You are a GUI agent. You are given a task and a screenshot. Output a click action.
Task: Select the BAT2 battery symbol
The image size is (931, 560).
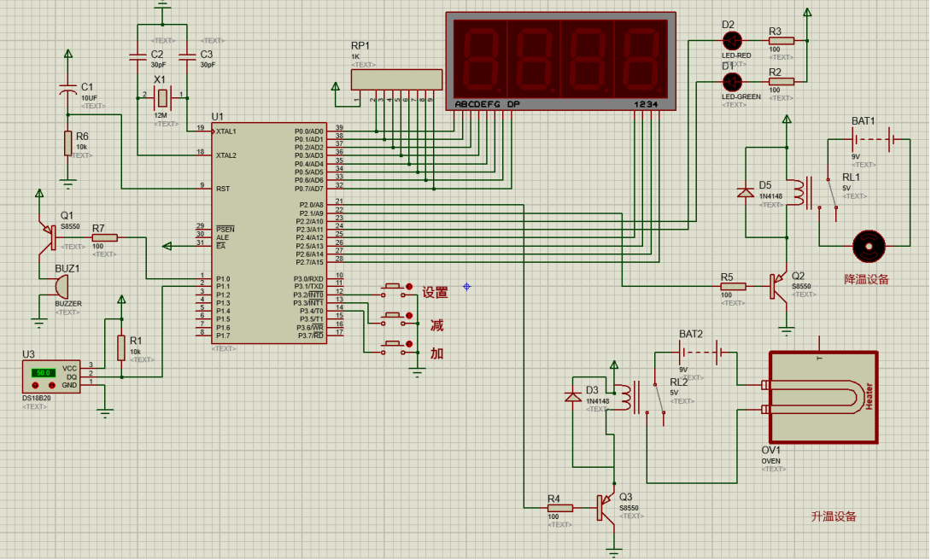click(x=700, y=353)
